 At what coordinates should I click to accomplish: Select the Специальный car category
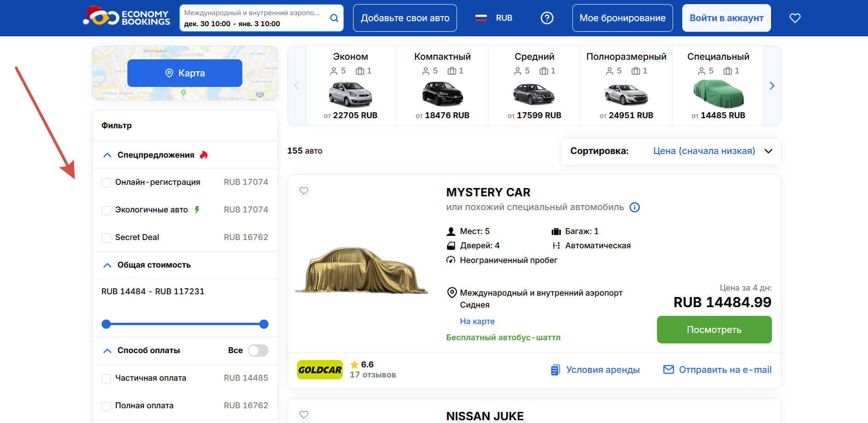(718, 86)
